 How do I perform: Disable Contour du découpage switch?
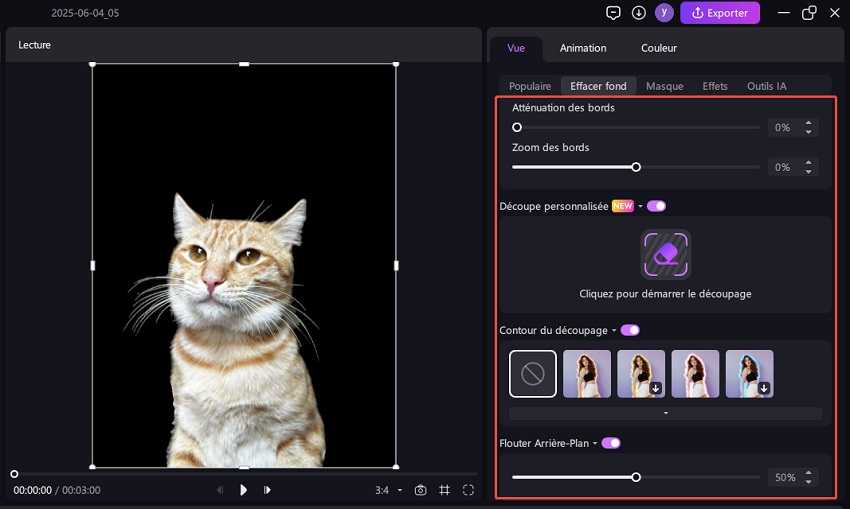coord(630,330)
